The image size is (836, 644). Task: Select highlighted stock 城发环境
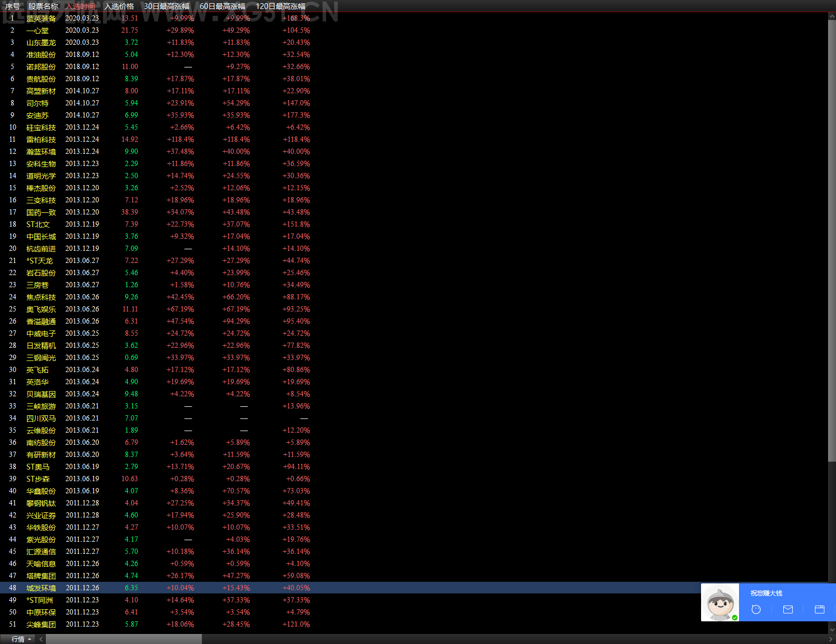41,588
